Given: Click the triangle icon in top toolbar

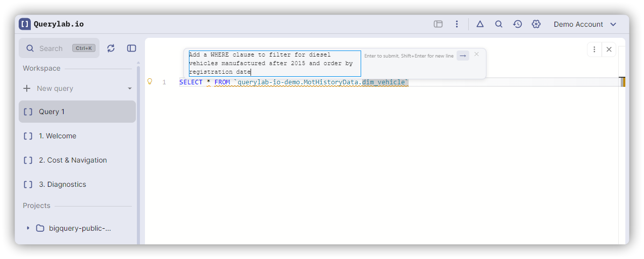Looking at the screenshot, I should pyautogui.click(x=480, y=24).
